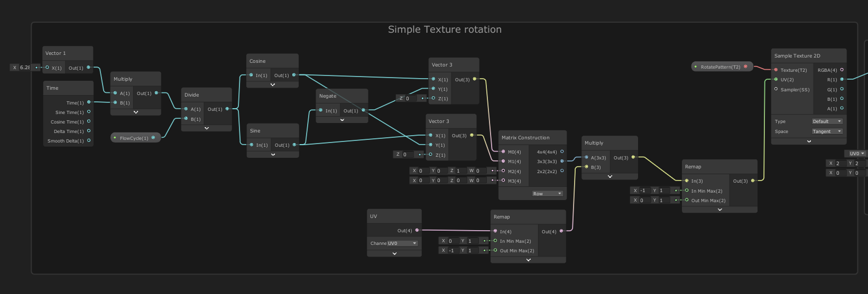Click the G(1) output port on Sample Texture 2D

click(842, 89)
